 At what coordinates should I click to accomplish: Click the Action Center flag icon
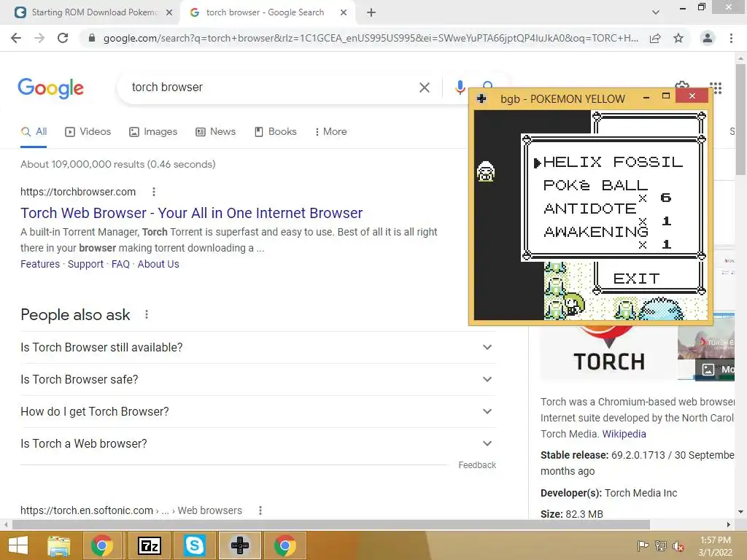pos(643,546)
